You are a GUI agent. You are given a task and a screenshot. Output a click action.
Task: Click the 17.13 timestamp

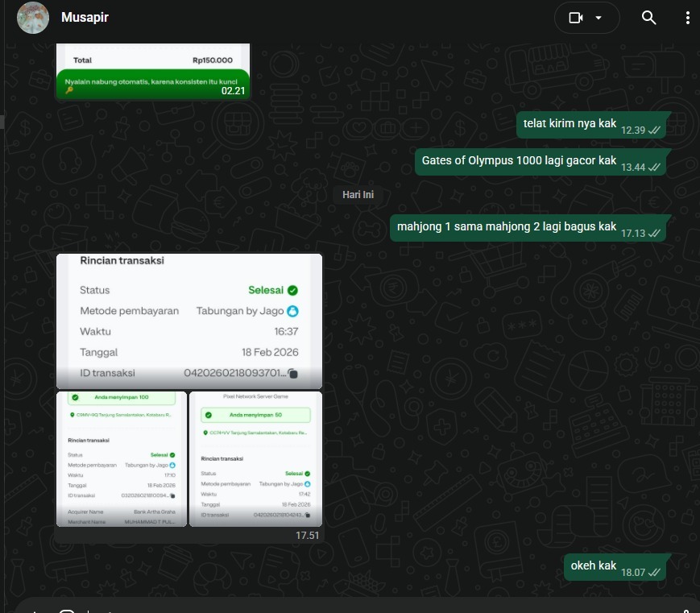pos(633,234)
